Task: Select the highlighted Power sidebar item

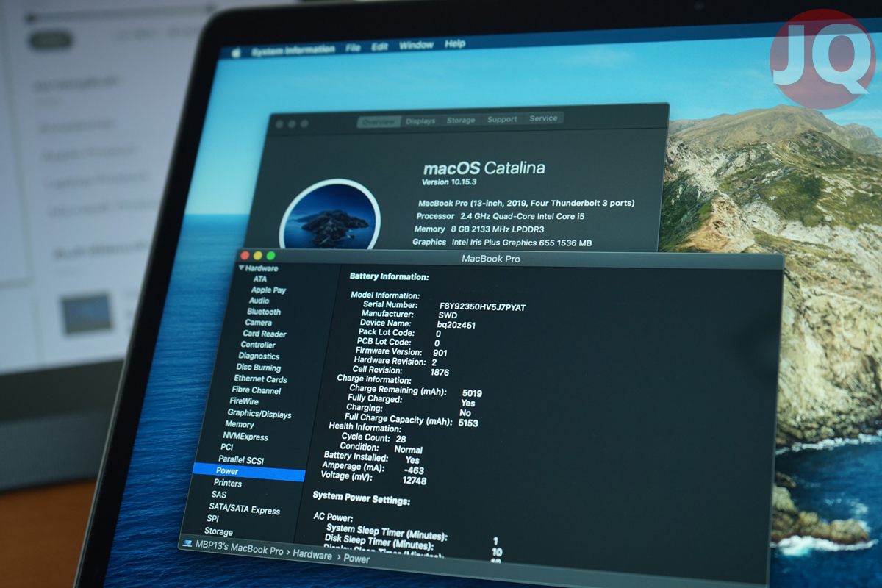Action: 248,471
